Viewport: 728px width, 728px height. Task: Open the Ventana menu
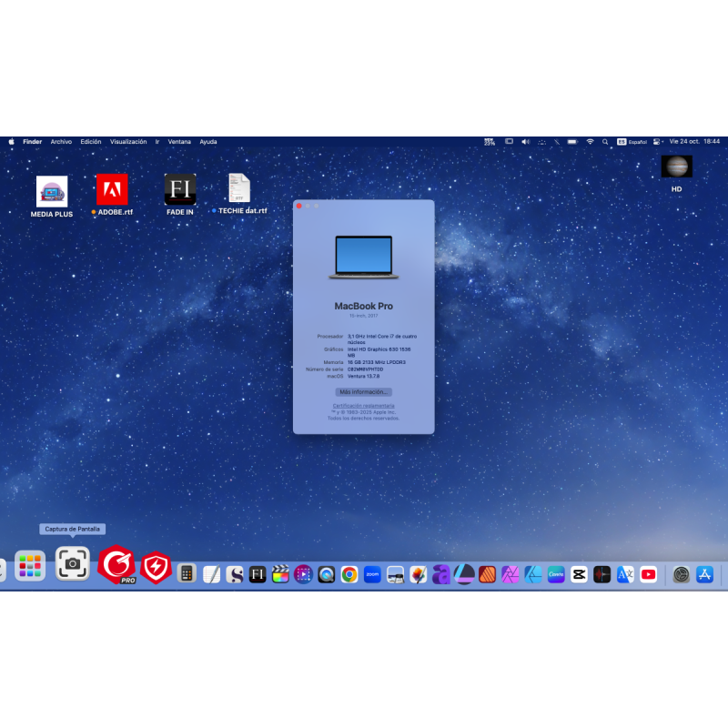[179, 142]
